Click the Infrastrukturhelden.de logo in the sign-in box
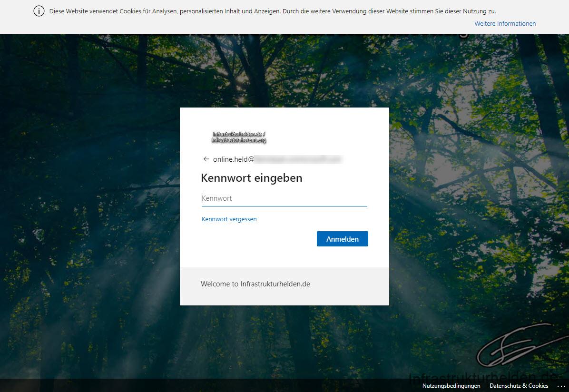Image resolution: width=569 pixels, height=392 pixels. [x=239, y=137]
